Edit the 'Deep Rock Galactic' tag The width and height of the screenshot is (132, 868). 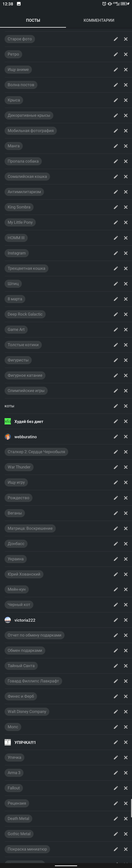116,314
